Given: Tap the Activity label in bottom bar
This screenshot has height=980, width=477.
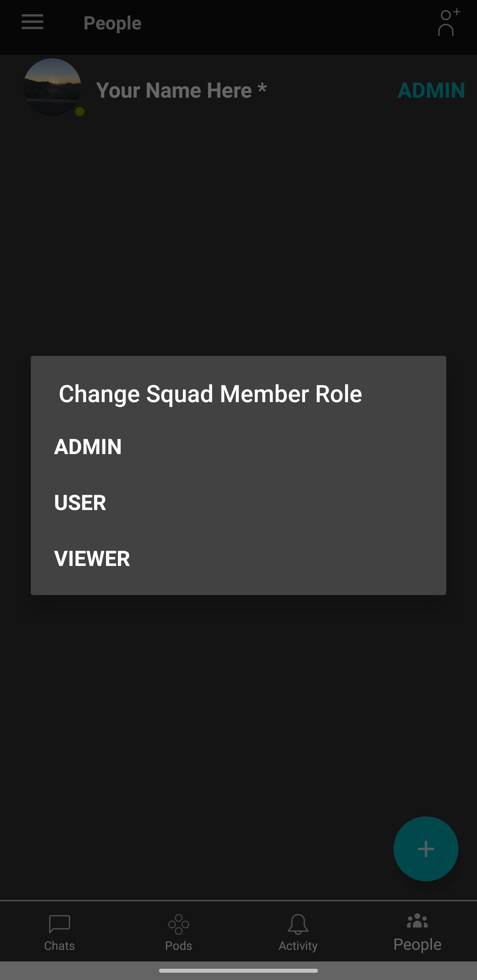Looking at the screenshot, I should click(298, 946).
